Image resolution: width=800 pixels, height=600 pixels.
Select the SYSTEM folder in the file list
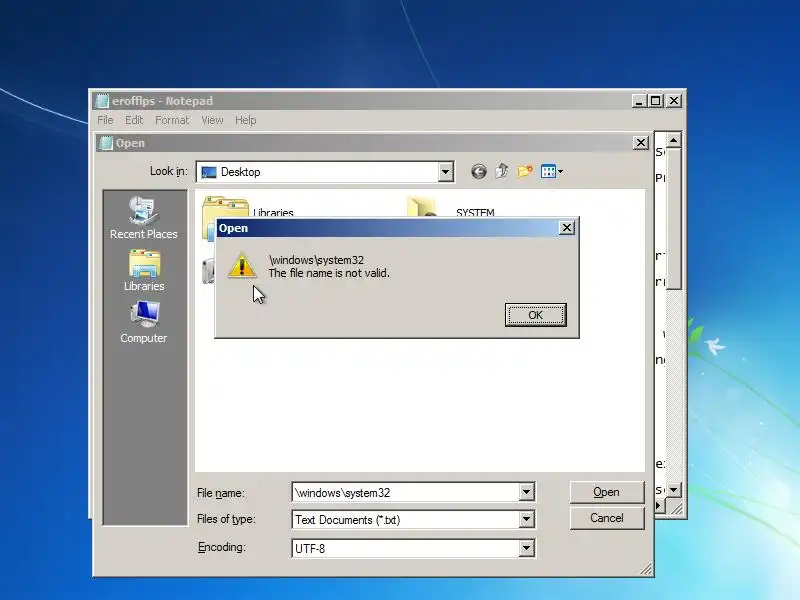pos(474,212)
